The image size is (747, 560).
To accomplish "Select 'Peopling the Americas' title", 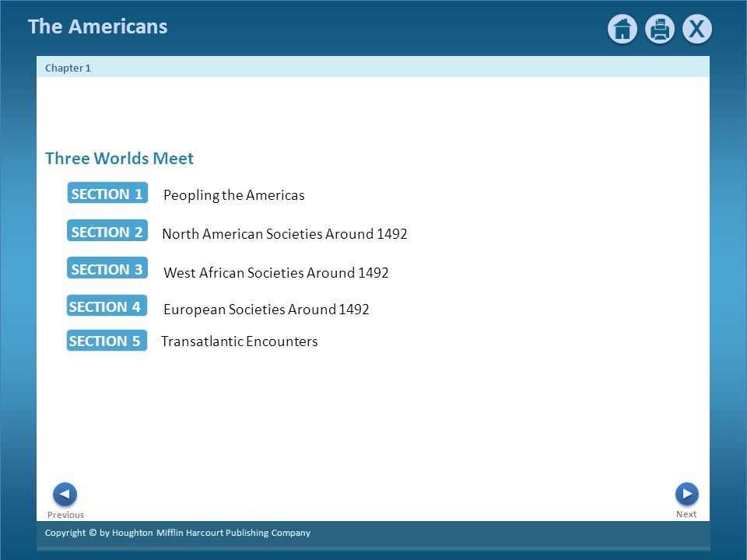I will click(234, 195).
